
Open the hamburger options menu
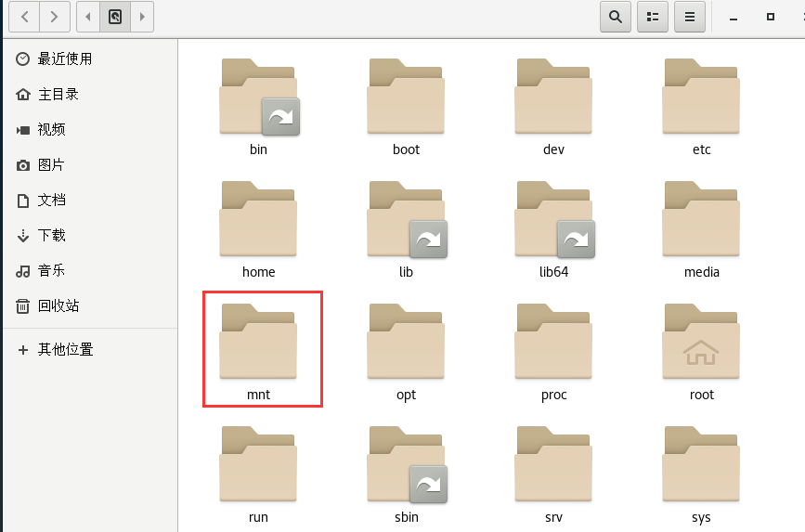pos(689,16)
